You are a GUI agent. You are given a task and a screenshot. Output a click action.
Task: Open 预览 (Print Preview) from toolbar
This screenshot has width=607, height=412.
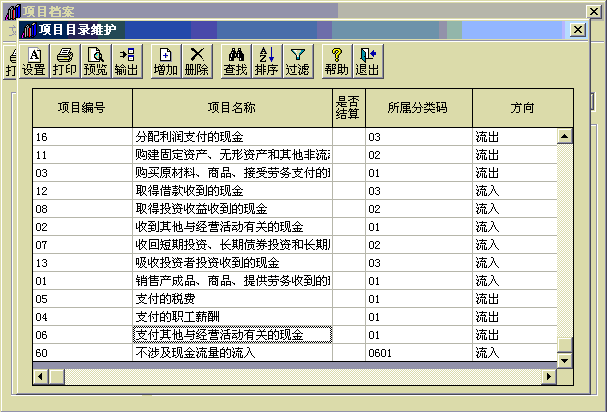95,62
